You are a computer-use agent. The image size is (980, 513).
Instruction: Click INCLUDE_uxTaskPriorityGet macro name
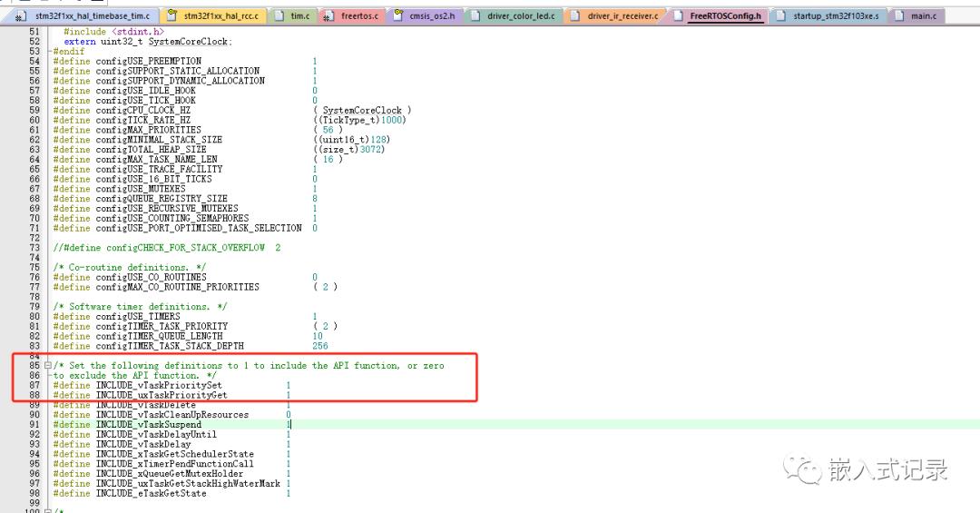(x=162, y=395)
